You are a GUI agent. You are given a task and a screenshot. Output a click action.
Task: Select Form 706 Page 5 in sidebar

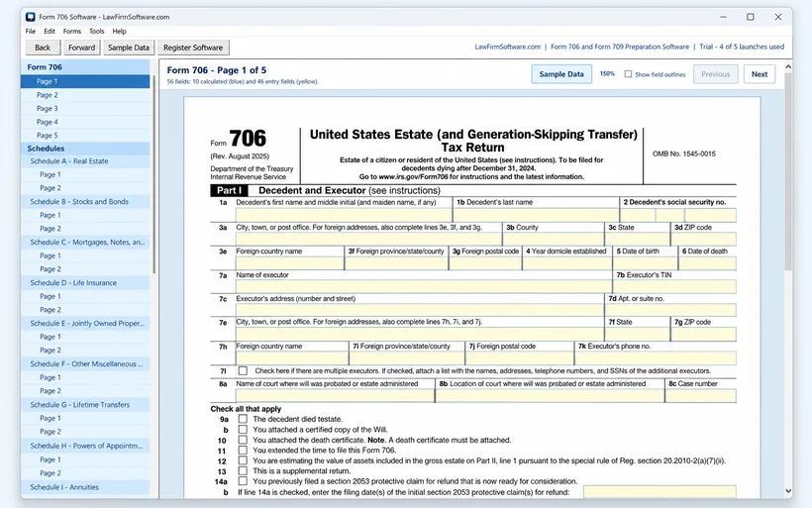(x=85, y=135)
